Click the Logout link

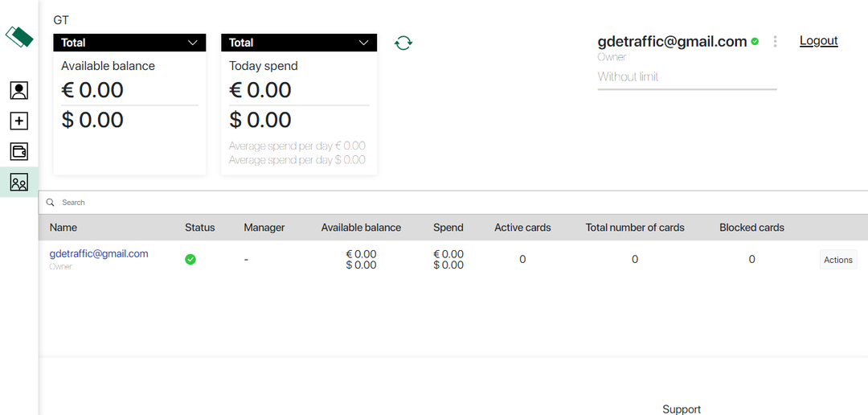(x=818, y=41)
